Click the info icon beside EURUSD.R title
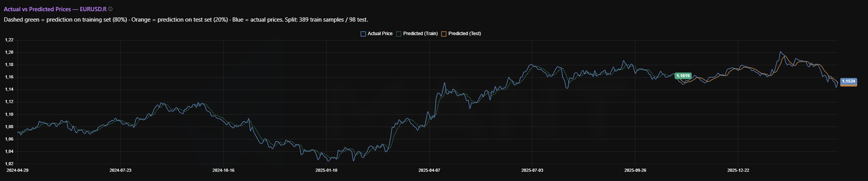The height and width of the screenshot is (181, 868). 110,9
